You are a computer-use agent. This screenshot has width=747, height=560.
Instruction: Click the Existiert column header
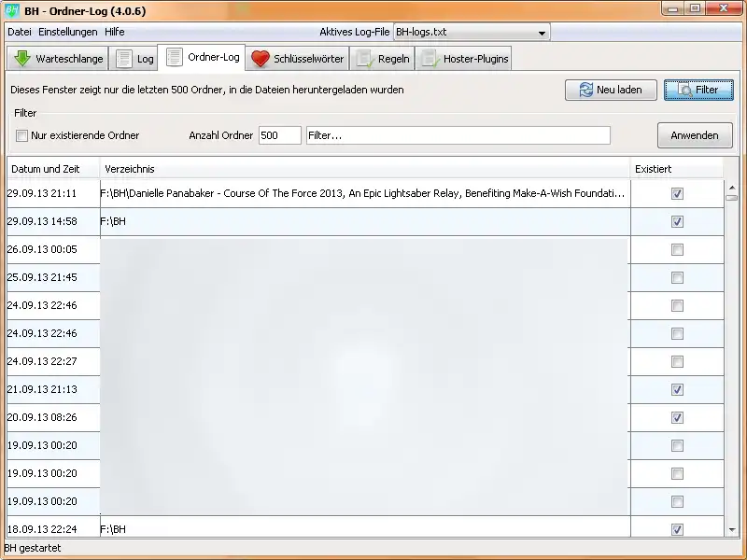point(677,169)
